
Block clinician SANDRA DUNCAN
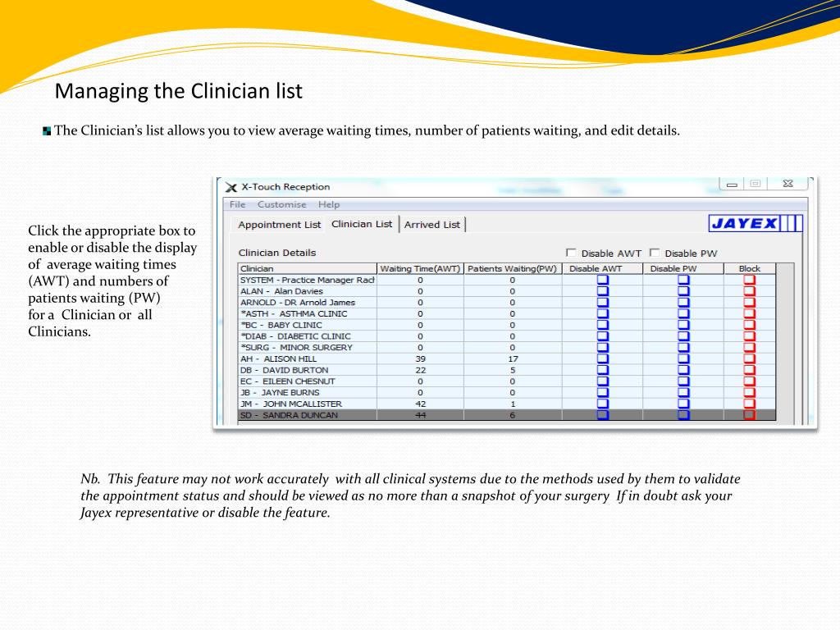tap(749, 414)
